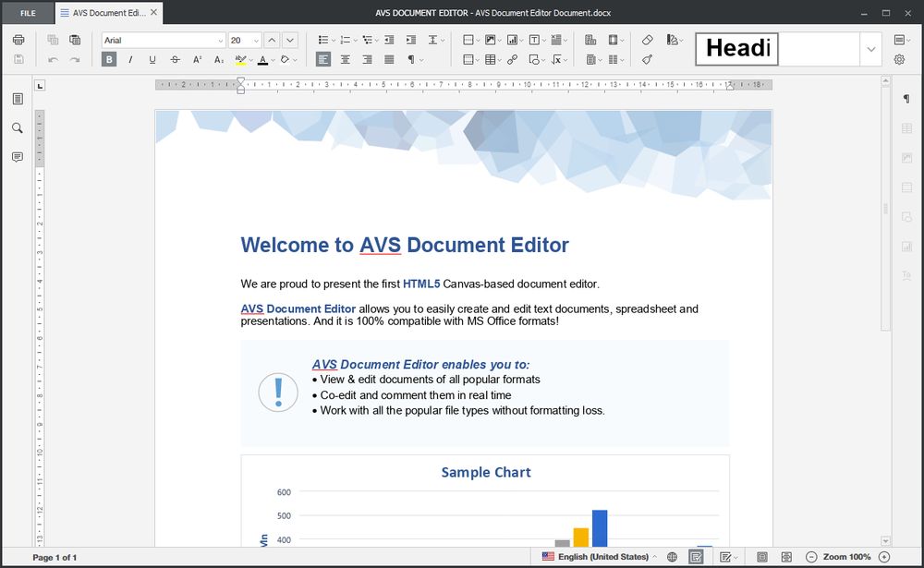
Task: Open the font size 20 dropdown
Action: [256, 41]
